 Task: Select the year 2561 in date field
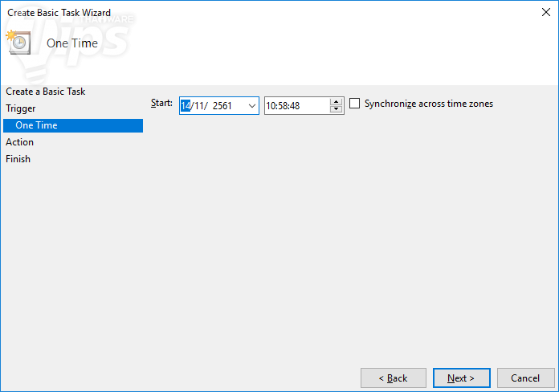(x=222, y=105)
